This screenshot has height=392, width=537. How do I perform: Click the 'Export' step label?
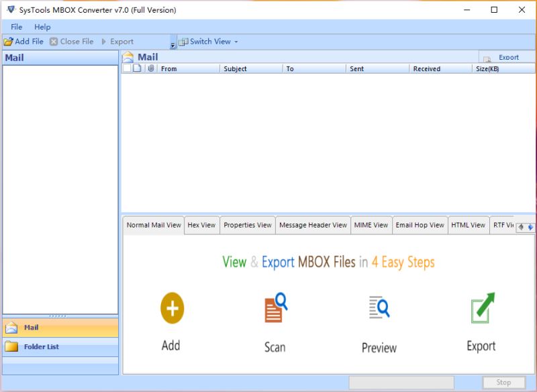point(481,346)
